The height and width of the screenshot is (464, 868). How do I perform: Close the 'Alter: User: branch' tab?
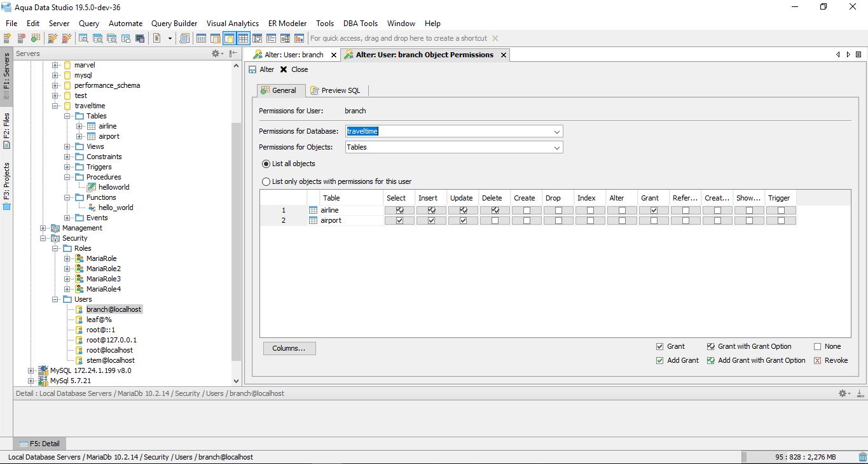(x=333, y=55)
